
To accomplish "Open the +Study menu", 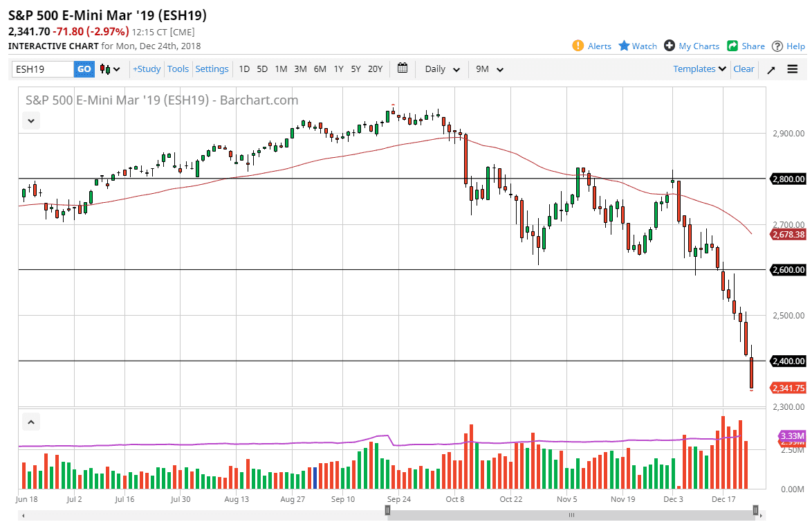I will click(147, 69).
